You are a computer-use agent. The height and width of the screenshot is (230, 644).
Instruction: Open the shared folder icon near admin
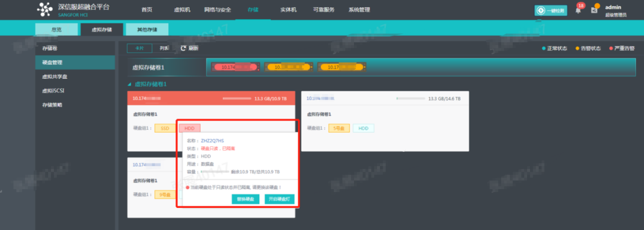click(x=594, y=10)
